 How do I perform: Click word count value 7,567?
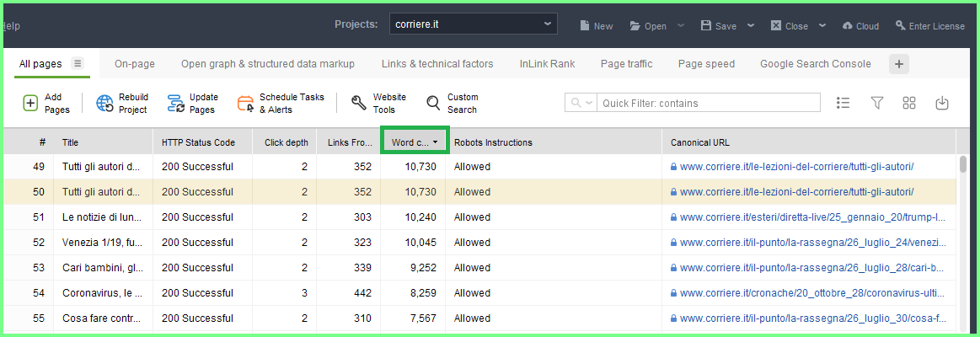(x=423, y=318)
